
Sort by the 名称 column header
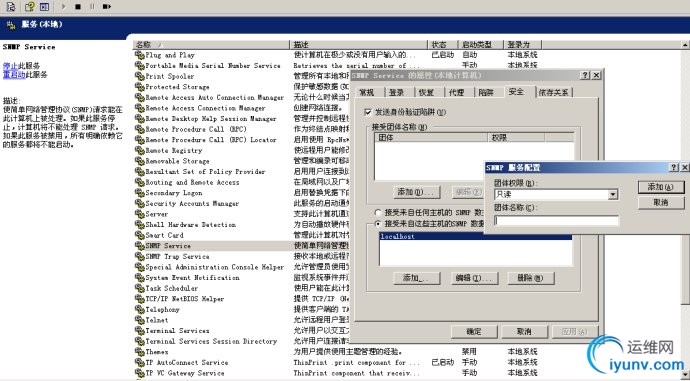point(211,44)
